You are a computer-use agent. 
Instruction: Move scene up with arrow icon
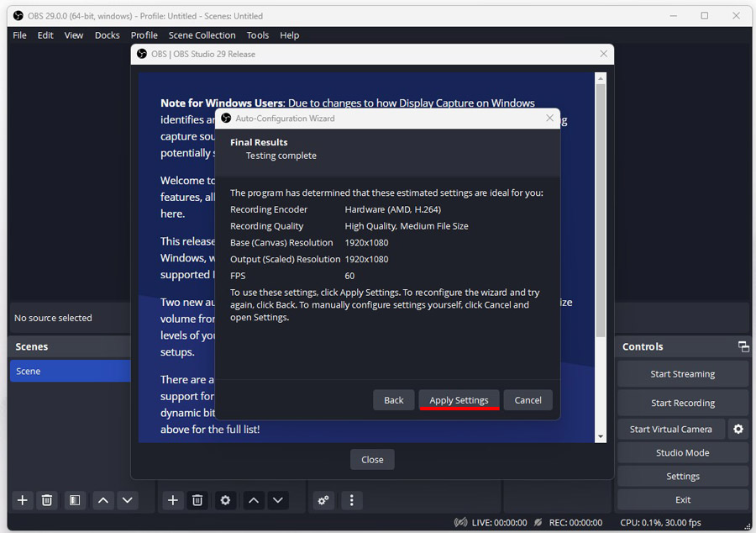(x=103, y=500)
